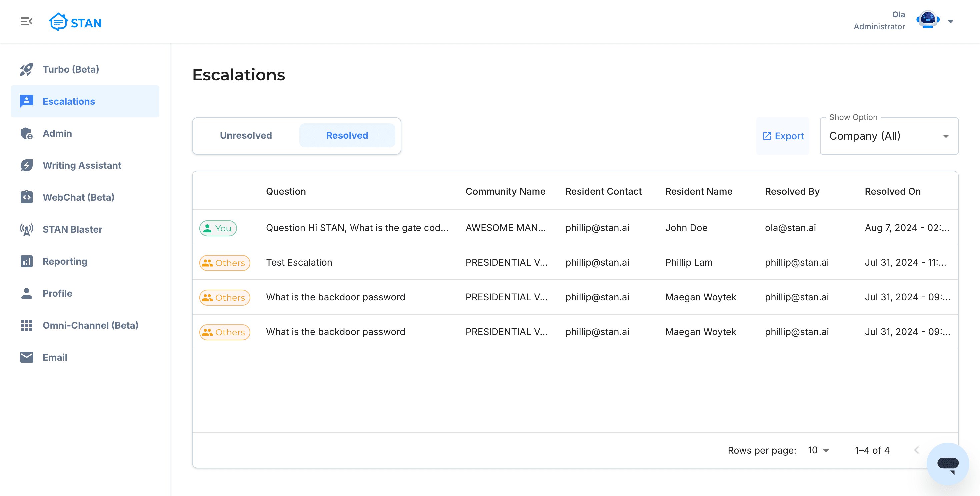
Task: Change rows per page dropdown
Action: pos(818,450)
